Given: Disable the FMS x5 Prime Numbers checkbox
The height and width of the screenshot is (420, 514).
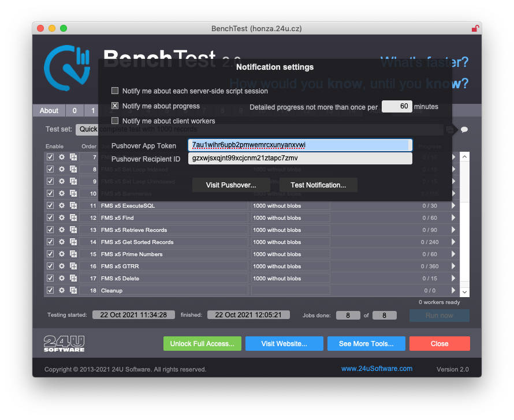Looking at the screenshot, I should pos(50,254).
